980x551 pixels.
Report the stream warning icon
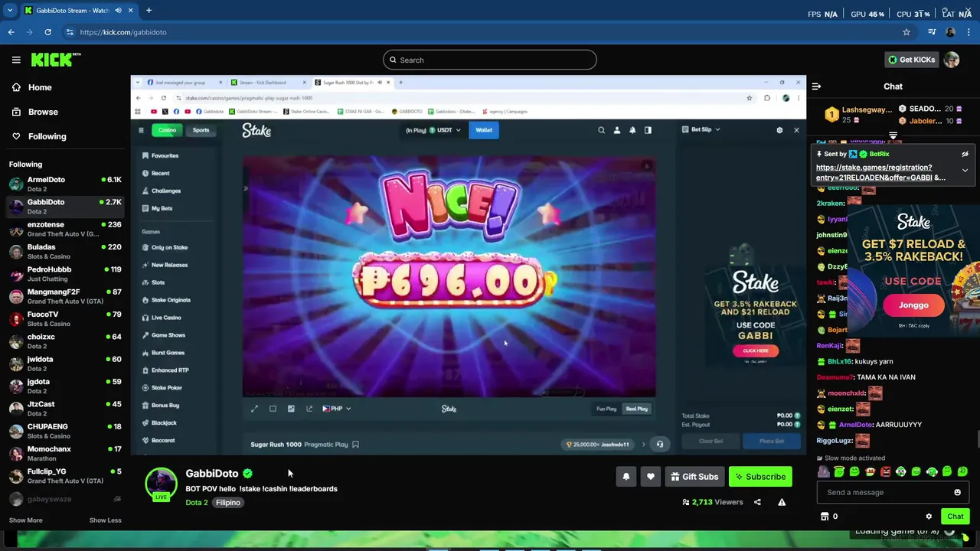click(782, 503)
